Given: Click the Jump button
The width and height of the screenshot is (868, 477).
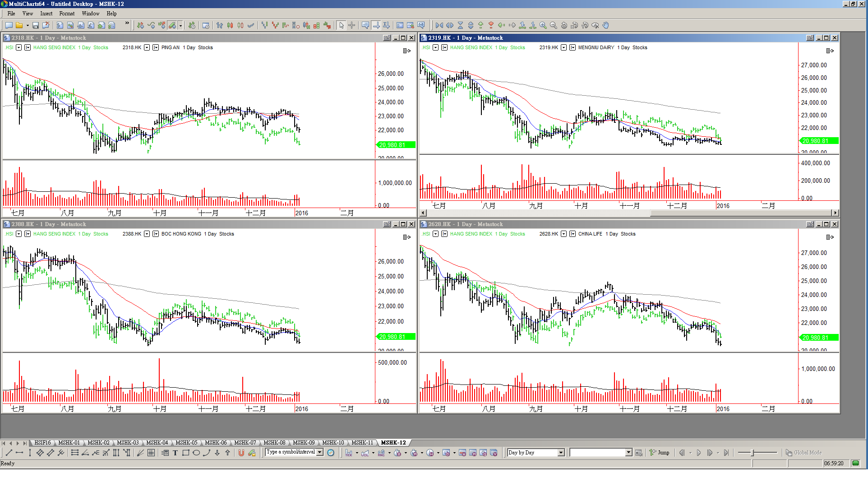Looking at the screenshot, I should [x=659, y=453].
